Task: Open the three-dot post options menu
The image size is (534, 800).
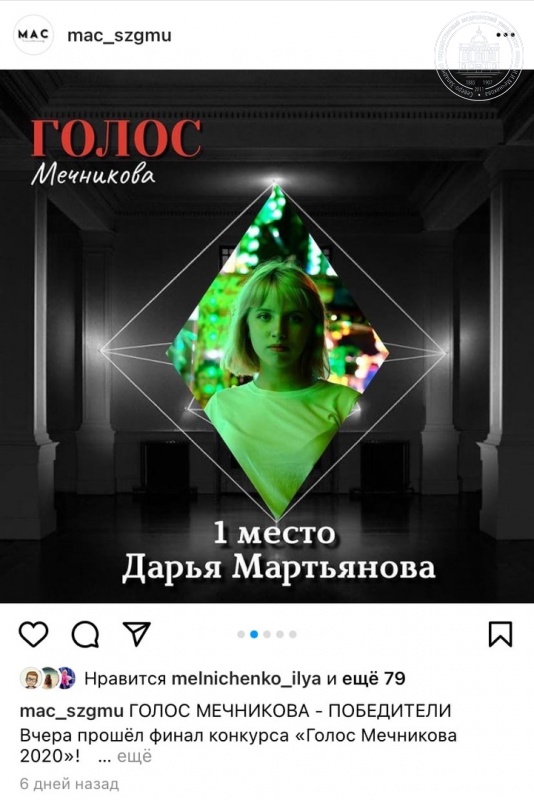Action: [505, 35]
